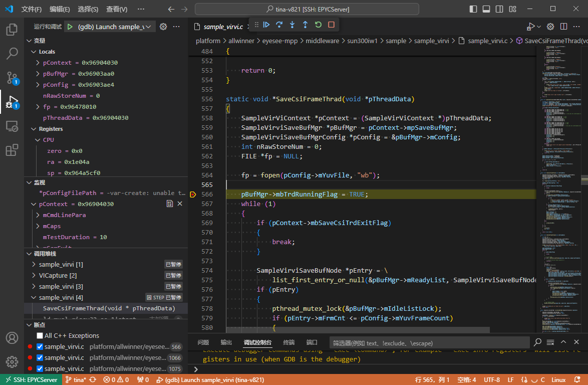The width and height of the screenshot is (588, 385).
Task: Click Step Into debug button
Action: tap(292, 25)
